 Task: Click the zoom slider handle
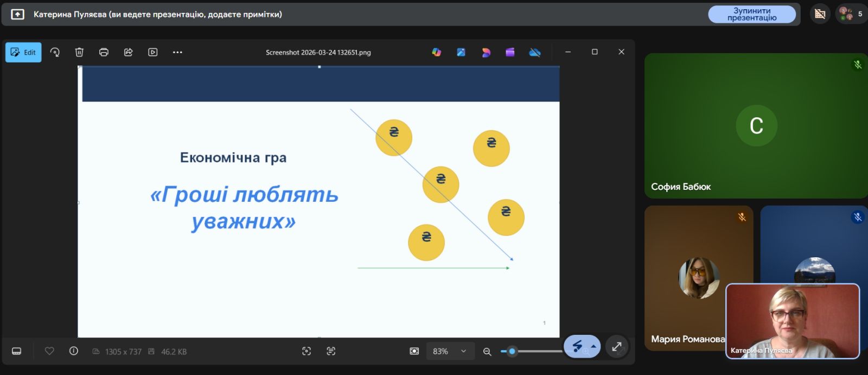pyautogui.click(x=512, y=352)
